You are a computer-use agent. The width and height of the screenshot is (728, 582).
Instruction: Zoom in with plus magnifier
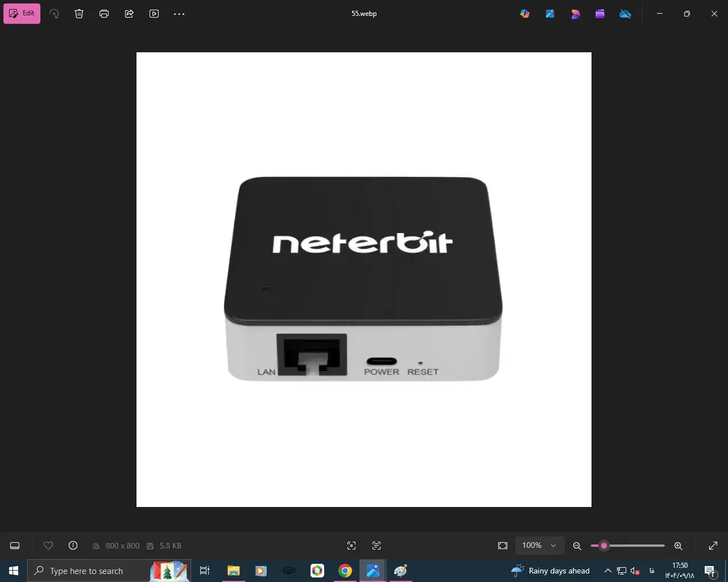pyautogui.click(x=678, y=546)
